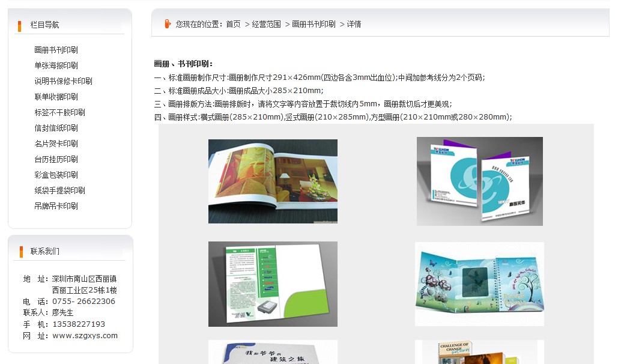618x364 pixels.
Task: Open 纸袋手提袋印刷 category
Action: click(x=60, y=190)
